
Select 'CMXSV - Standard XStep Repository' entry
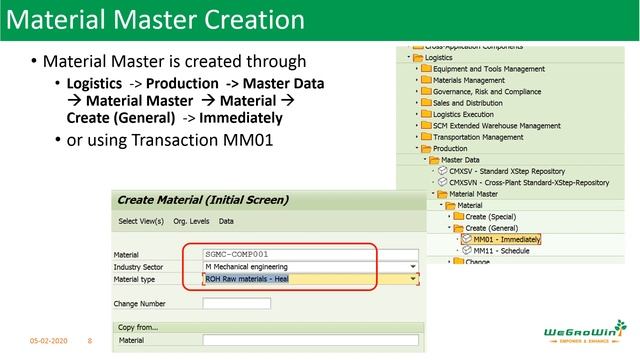coord(507,171)
